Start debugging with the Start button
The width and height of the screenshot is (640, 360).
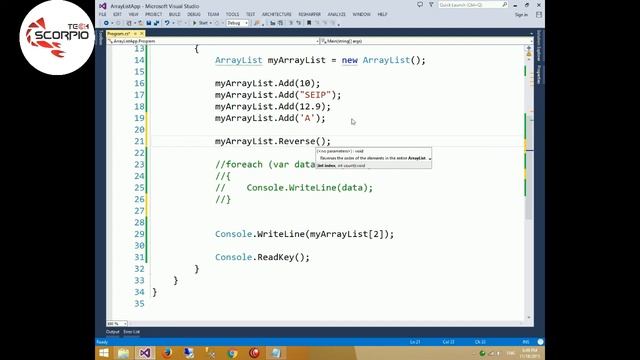click(200, 23)
